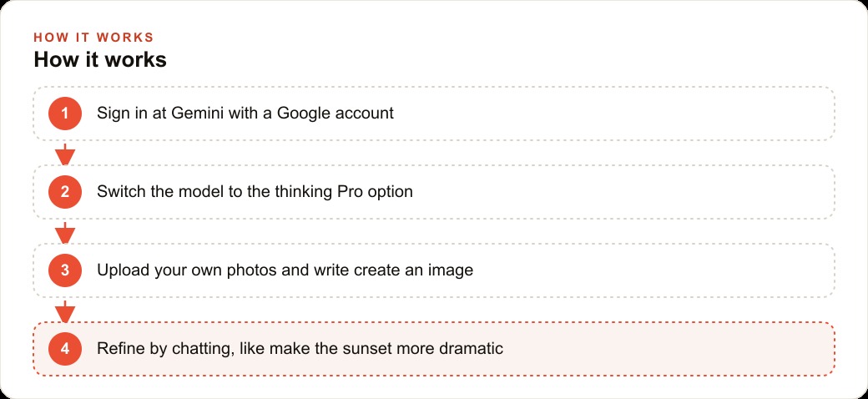Click the word 'Google account' in step 1

(335, 114)
